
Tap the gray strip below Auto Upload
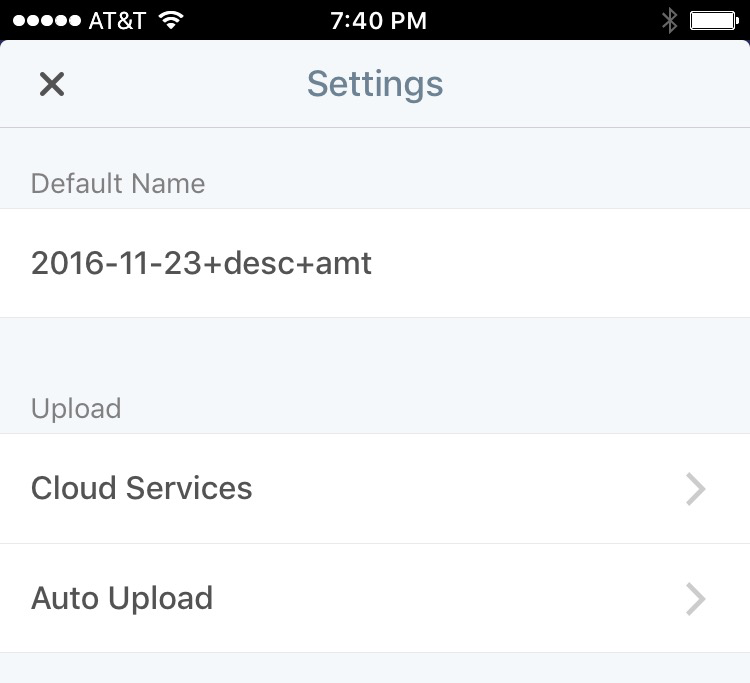(x=375, y=668)
